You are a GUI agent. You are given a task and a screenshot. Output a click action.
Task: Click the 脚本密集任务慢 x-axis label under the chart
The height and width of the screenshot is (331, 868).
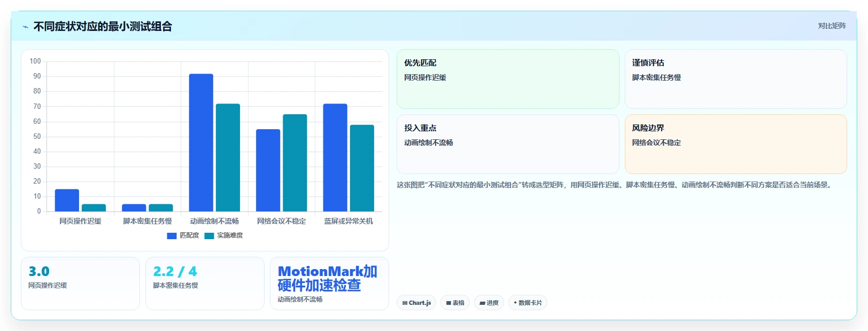coord(148,221)
